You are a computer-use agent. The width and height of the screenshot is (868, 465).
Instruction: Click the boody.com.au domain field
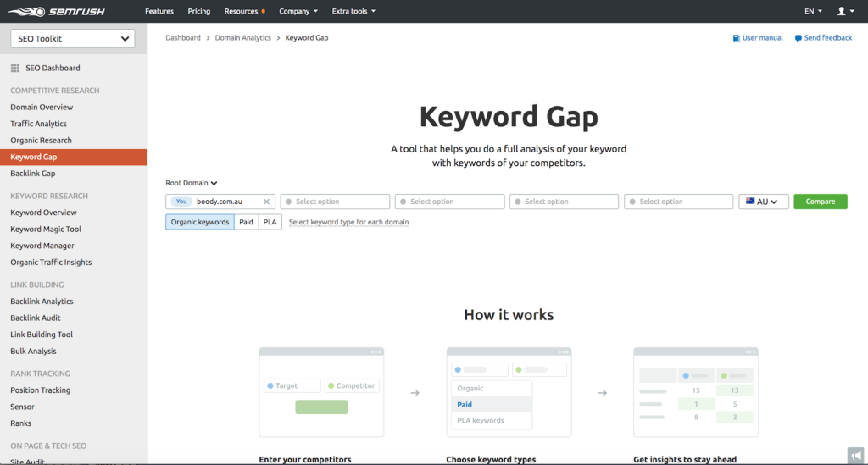(220, 202)
